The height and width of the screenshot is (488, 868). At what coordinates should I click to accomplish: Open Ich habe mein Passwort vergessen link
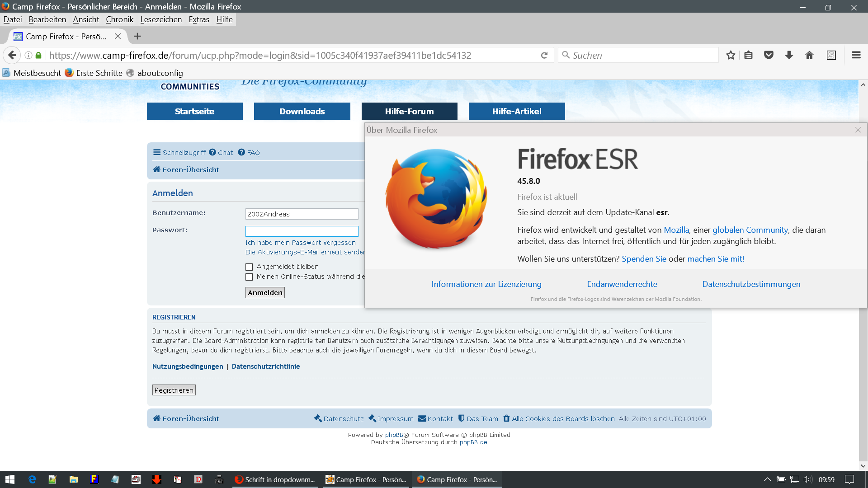[x=300, y=243]
